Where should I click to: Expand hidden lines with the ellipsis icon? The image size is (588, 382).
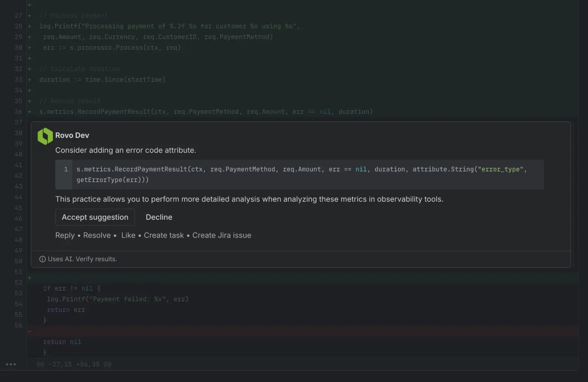pos(11,364)
